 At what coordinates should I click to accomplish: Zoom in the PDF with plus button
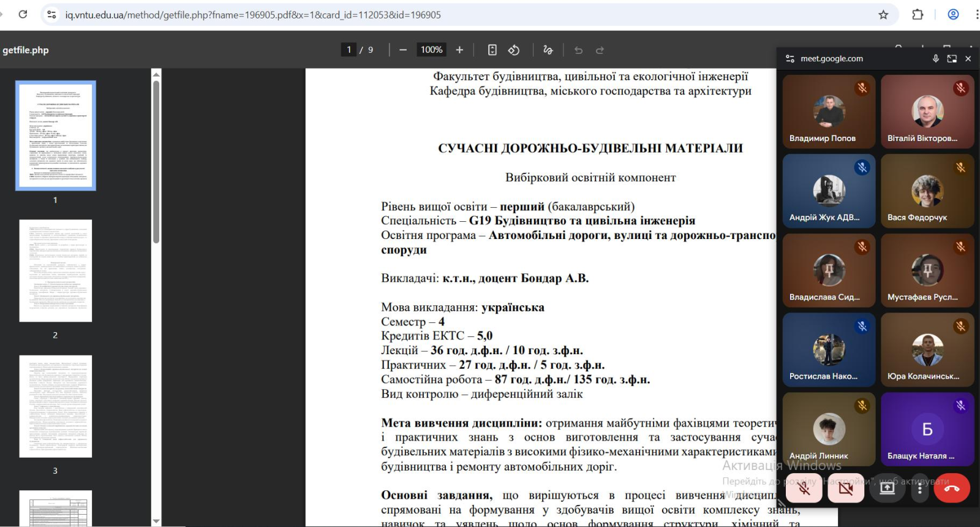(x=459, y=50)
